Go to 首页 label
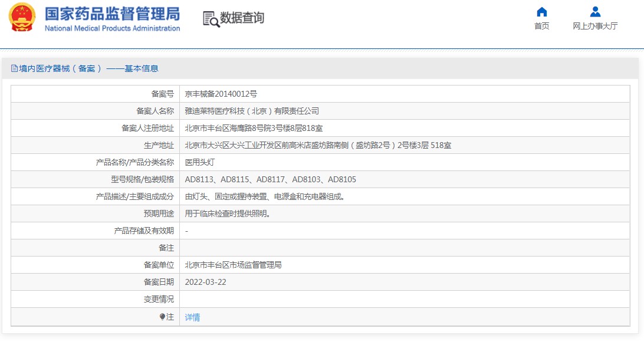Image resolution: width=644 pixels, height=345 pixels. tap(542, 26)
